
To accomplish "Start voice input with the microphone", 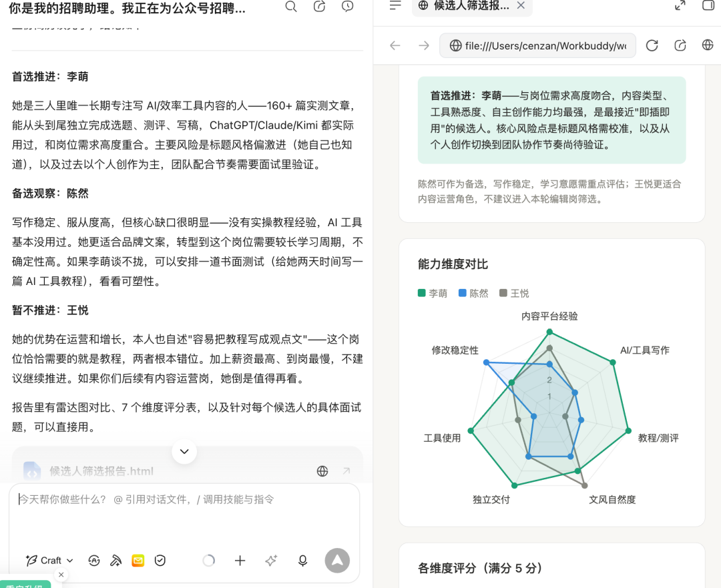I will pos(302,561).
